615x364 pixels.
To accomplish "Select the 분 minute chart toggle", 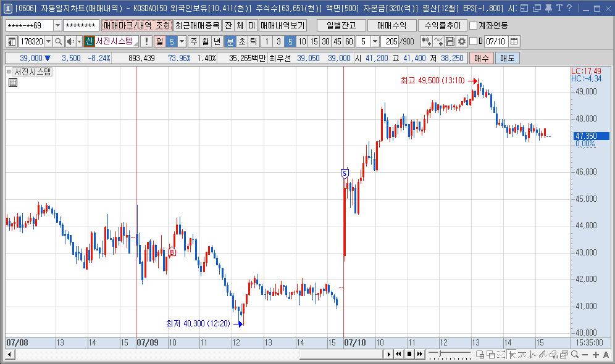I will pyautogui.click(x=230, y=41).
